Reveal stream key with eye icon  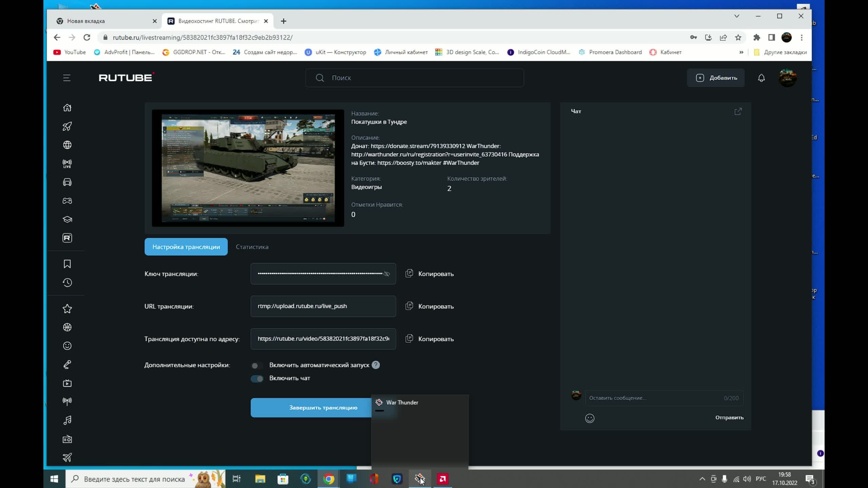[387, 274]
